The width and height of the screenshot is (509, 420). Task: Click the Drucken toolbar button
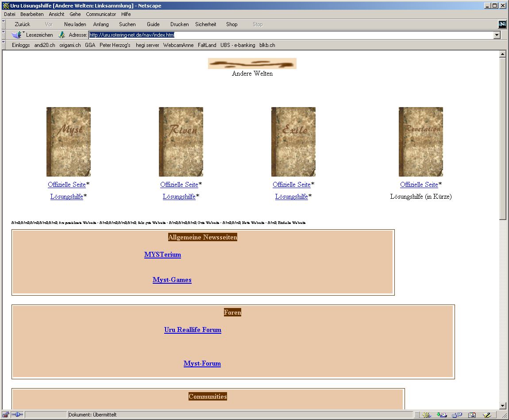179,24
